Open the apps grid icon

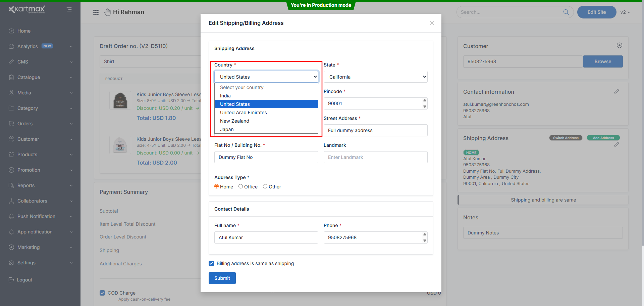[96, 12]
